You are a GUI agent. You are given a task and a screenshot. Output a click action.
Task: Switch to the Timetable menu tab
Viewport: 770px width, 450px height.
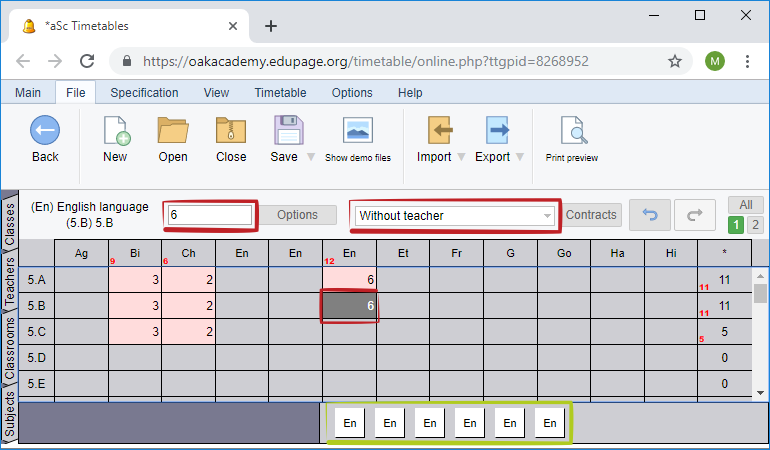(x=280, y=93)
